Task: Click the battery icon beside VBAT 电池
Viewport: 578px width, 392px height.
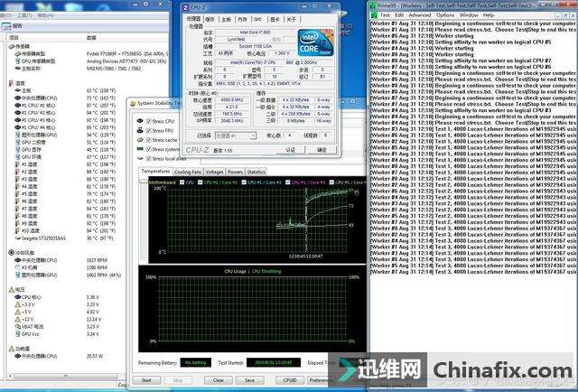Action: tap(18, 327)
